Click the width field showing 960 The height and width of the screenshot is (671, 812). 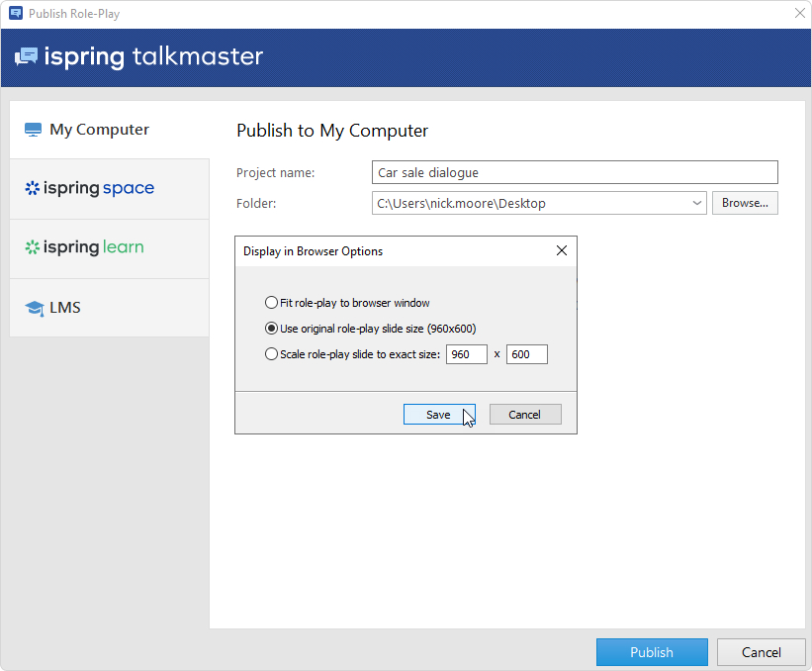pos(466,354)
